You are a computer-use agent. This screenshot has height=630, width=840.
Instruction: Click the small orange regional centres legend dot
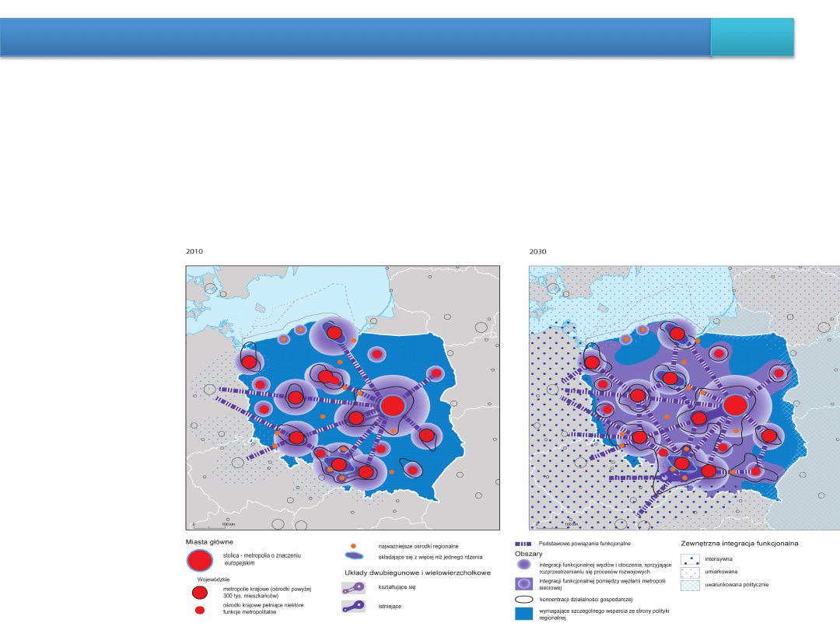[353, 546]
